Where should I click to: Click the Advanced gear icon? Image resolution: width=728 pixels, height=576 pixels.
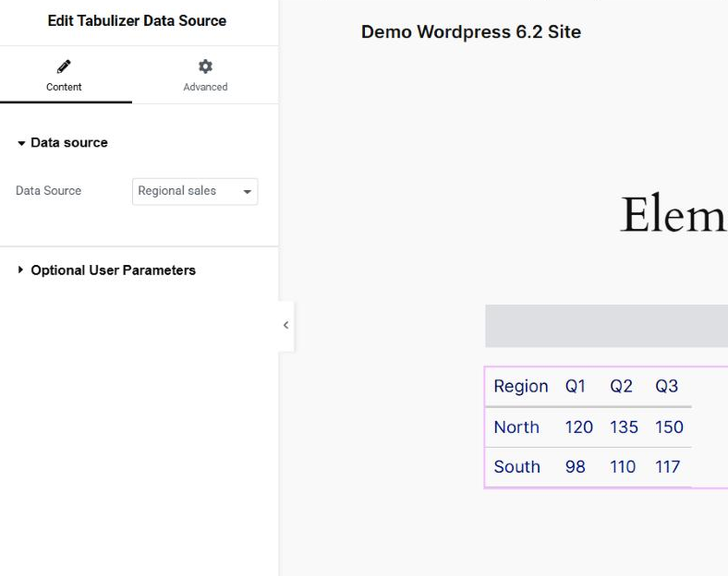[205, 66]
